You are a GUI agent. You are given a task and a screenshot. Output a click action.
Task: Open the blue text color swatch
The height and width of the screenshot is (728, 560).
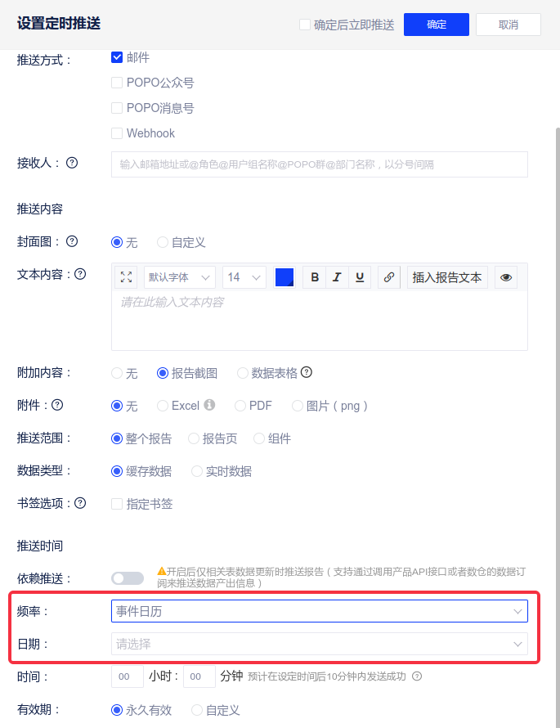pyautogui.click(x=284, y=277)
